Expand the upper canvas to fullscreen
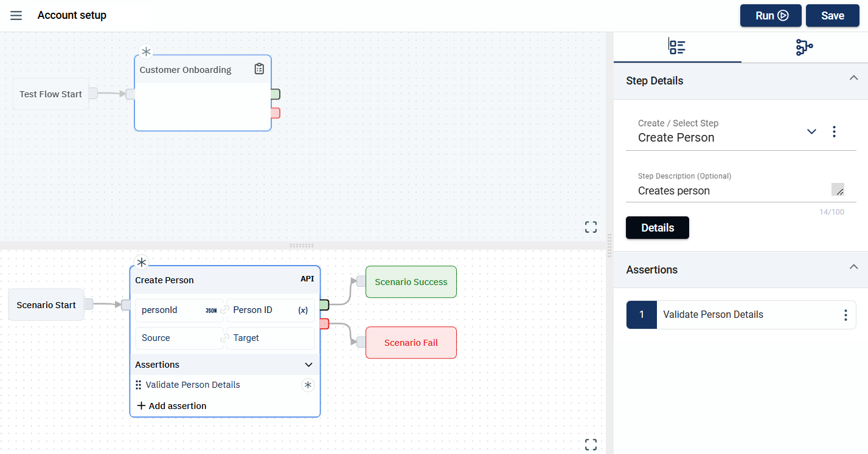 [591, 227]
